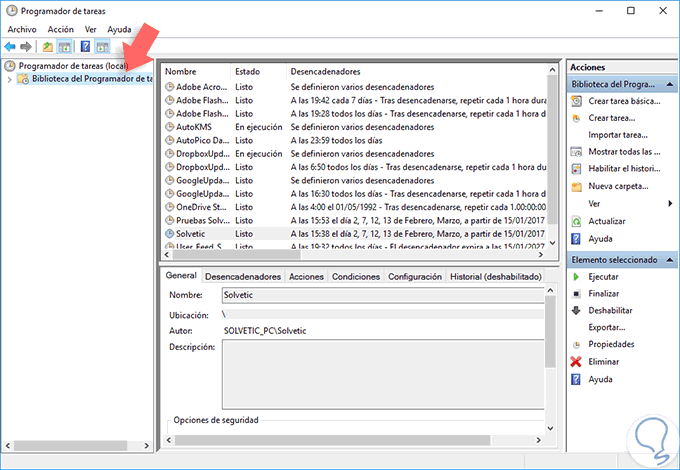Click the Crear tarea icon
This screenshot has width=680, height=470.
[x=576, y=118]
